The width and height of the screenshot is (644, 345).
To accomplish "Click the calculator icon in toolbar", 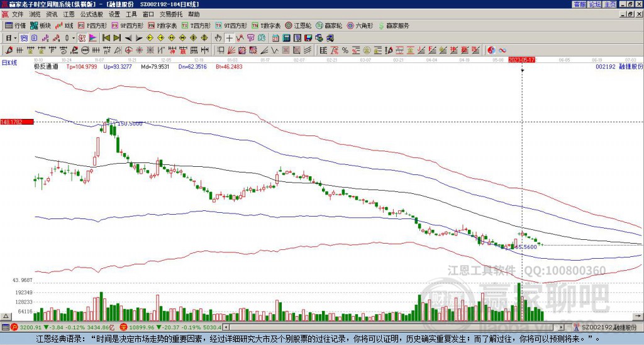I will point(286,38).
